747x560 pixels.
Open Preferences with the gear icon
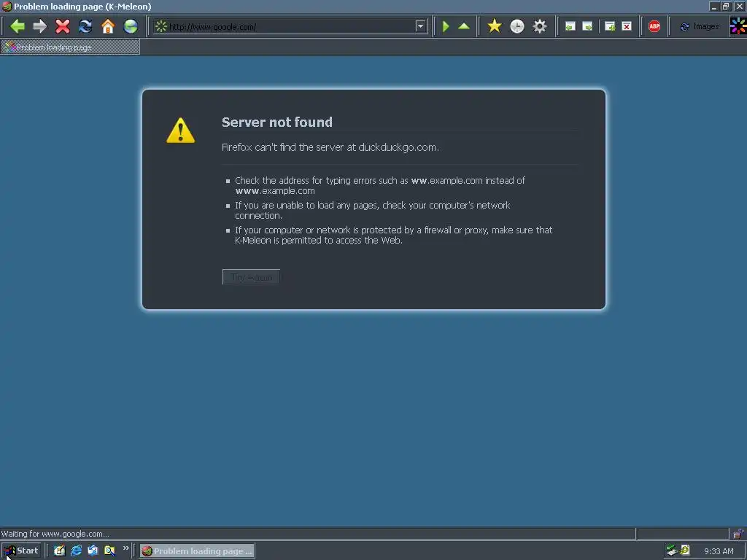click(539, 26)
